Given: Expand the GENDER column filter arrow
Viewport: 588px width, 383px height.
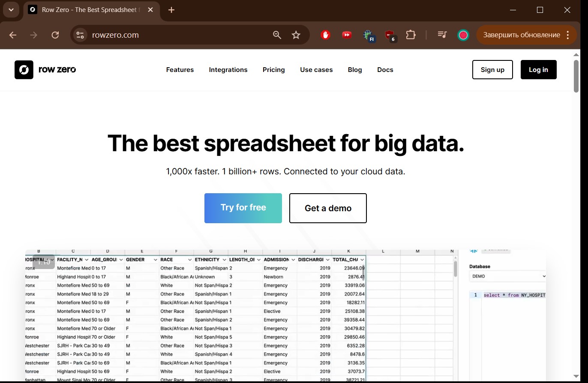Looking at the screenshot, I should click(155, 260).
